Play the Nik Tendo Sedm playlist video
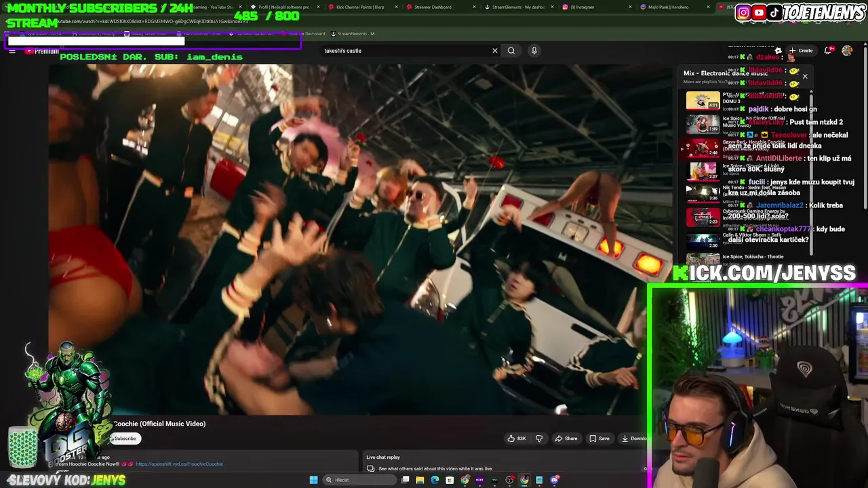The width and height of the screenshot is (868, 488). [x=703, y=193]
